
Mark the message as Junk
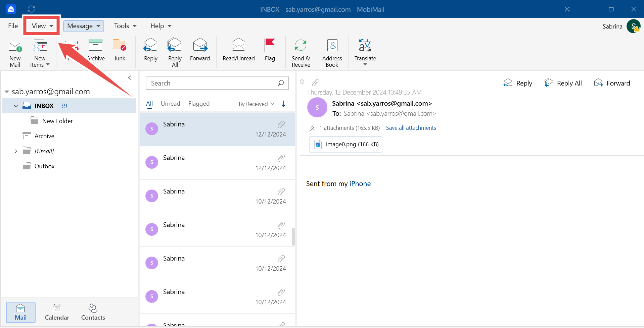point(120,50)
